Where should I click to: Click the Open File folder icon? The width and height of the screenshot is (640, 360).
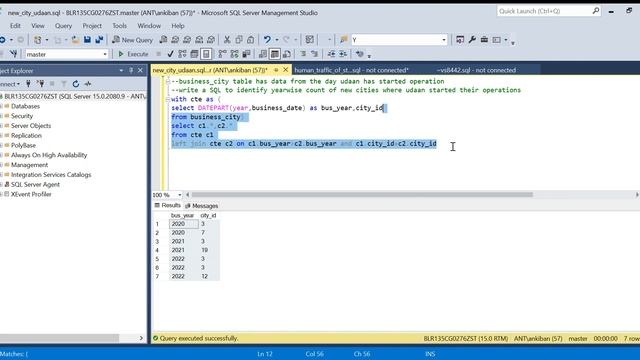click(x=76, y=40)
